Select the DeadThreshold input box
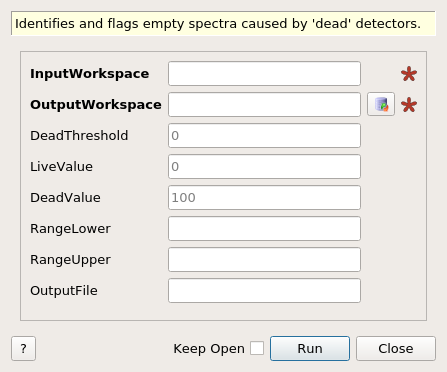 tap(264, 136)
